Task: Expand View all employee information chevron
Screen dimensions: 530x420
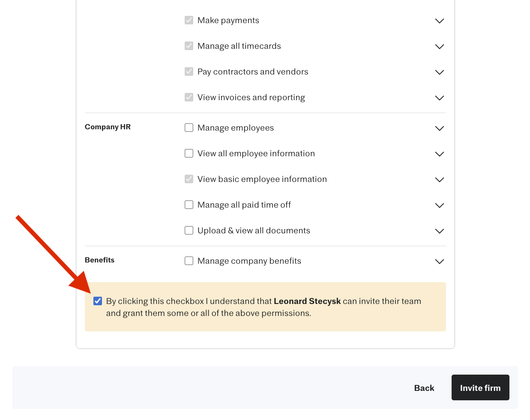Action: pos(439,154)
